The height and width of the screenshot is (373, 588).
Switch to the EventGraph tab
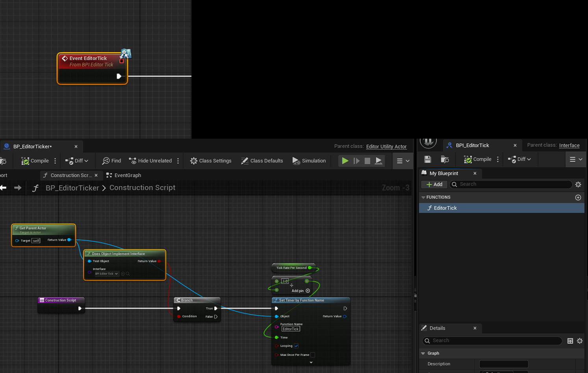(127, 175)
